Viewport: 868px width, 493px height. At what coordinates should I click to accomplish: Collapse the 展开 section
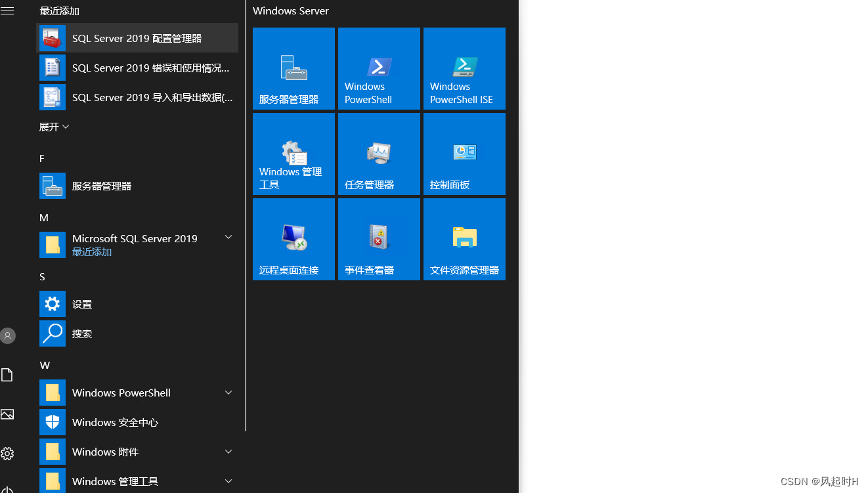54,126
